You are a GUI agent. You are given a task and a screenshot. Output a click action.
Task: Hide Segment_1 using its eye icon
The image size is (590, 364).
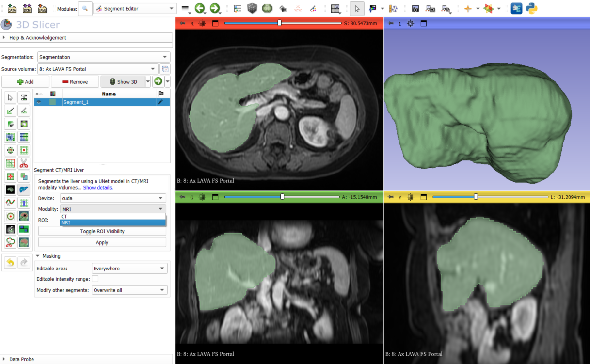tap(39, 102)
